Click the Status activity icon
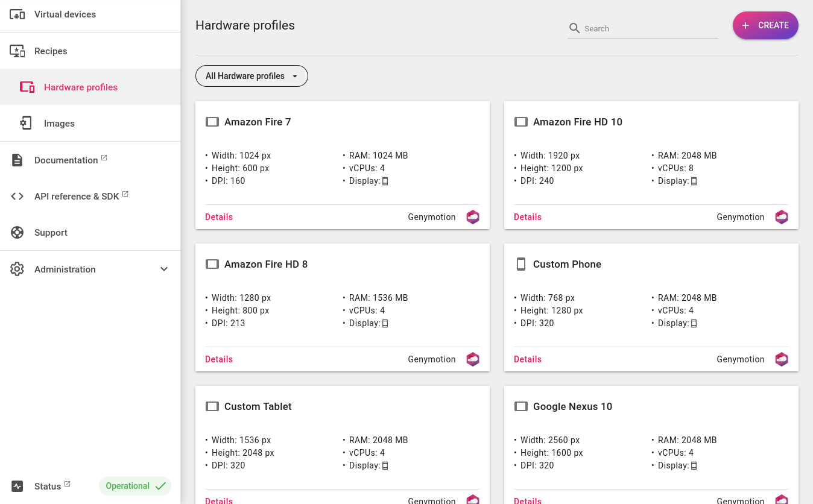Image resolution: width=813 pixels, height=504 pixels. pos(17,486)
